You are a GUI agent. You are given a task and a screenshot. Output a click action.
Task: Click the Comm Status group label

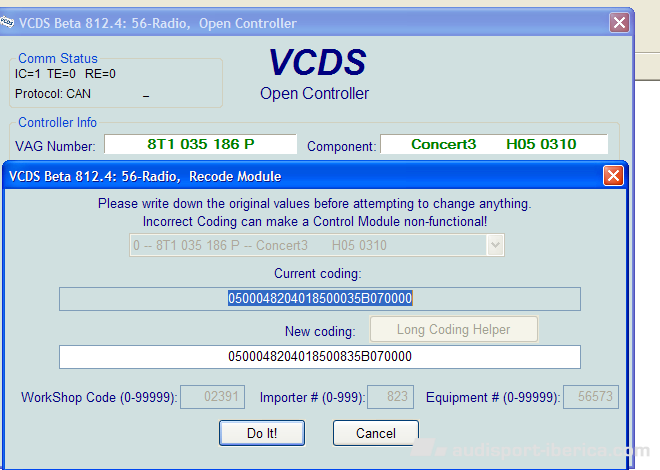(58, 58)
